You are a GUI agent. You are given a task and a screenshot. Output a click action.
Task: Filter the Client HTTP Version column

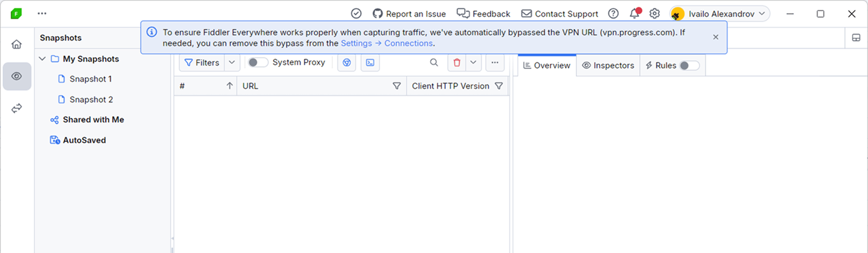pos(499,86)
